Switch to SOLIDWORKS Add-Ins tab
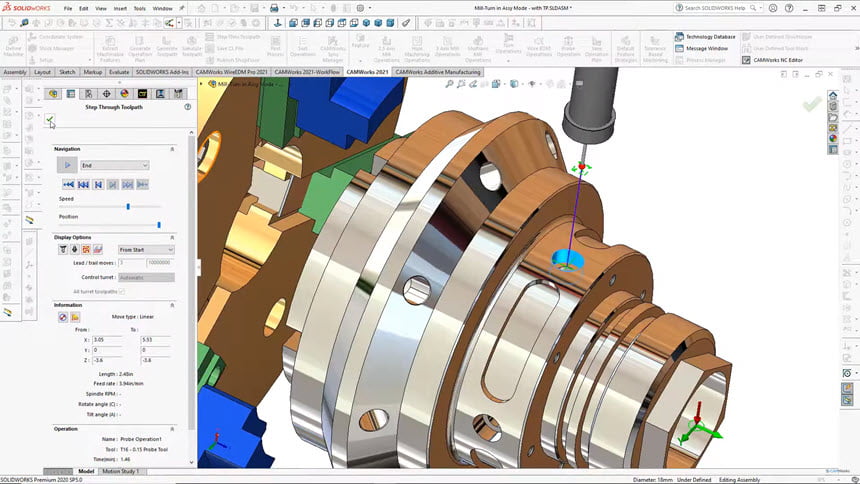The width and height of the screenshot is (860, 484). (x=162, y=72)
